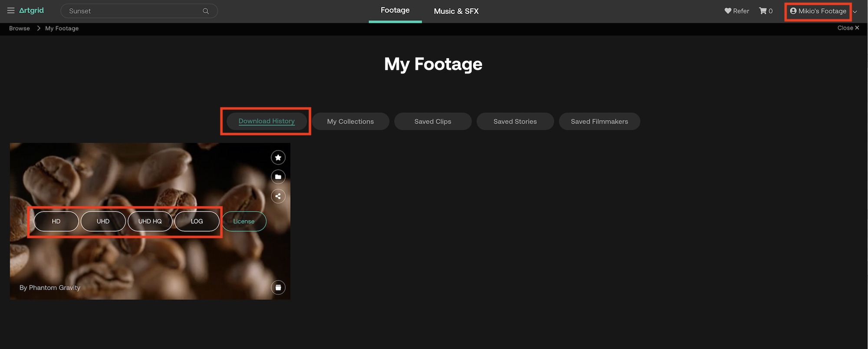Expand Mikio's Footage account dropdown
Screen dimensions: 868x349
pyautogui.click(x=855, y=12)
